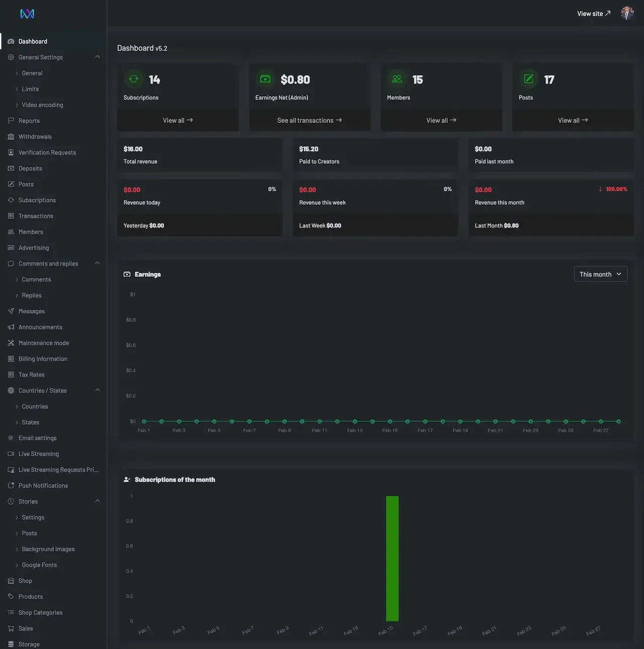Open the This month earnings dropdown
The image size is (644, 649).
[601, 274]
